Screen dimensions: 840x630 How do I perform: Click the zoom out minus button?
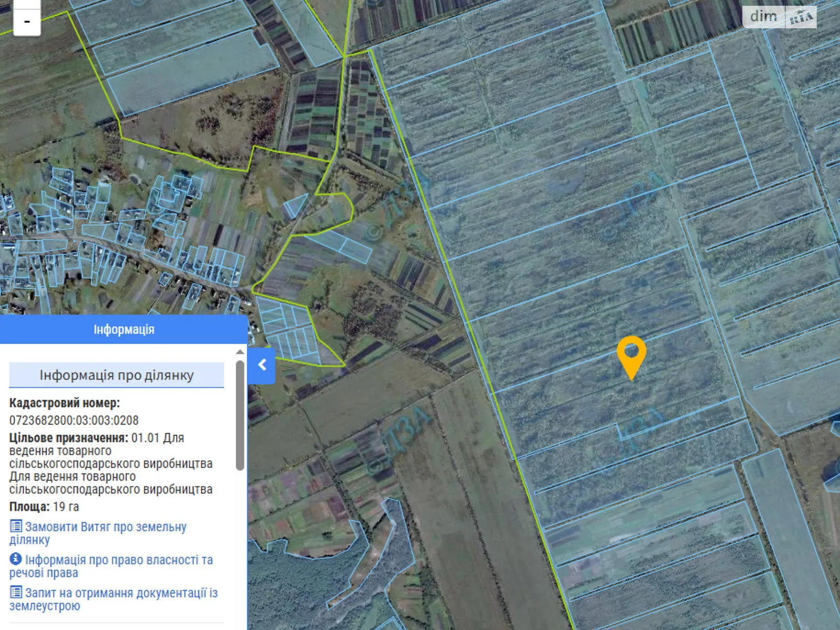click(x=27, y=22)
